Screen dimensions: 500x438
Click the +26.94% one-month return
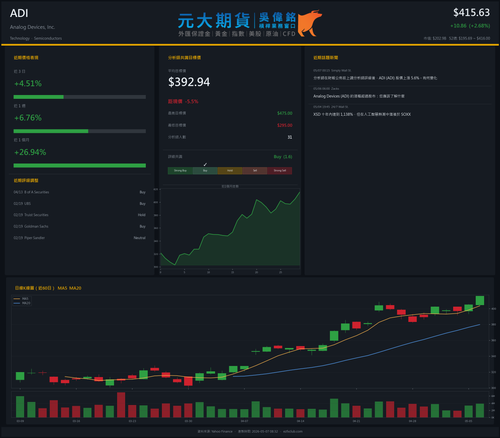30,152
